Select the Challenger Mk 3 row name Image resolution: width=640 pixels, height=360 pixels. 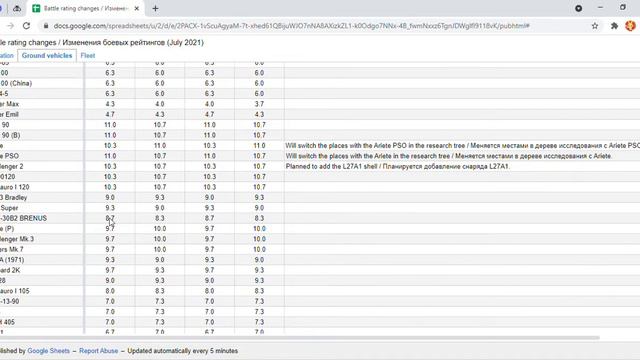click(42, 239)
